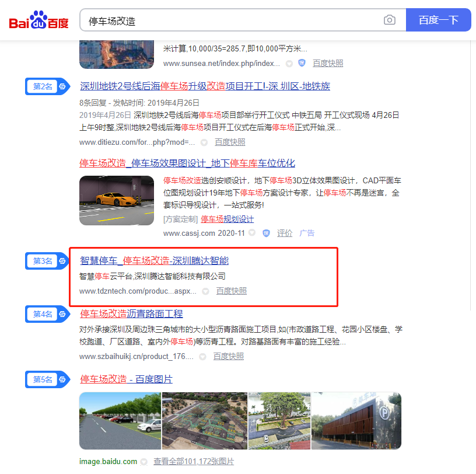Open 查看全部101,172张图片 link
The image size is (476, 474).
(x=194, y=462)
